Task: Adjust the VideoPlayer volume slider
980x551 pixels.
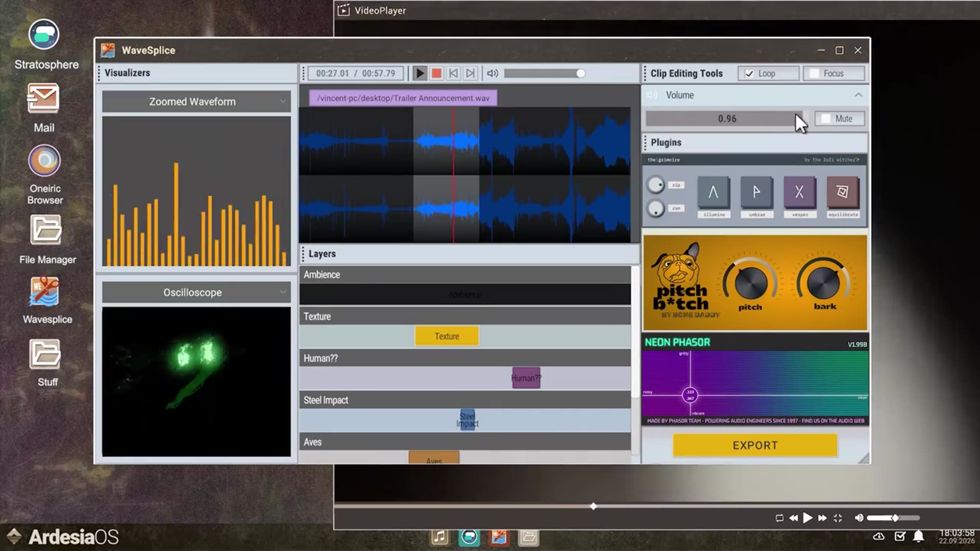Action: click(893, 518)
